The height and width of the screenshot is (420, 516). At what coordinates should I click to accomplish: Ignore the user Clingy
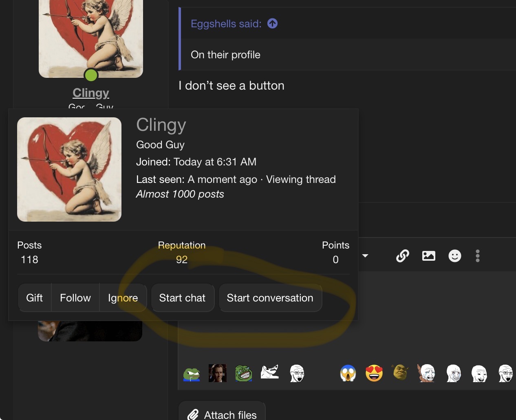pos(123,298)
